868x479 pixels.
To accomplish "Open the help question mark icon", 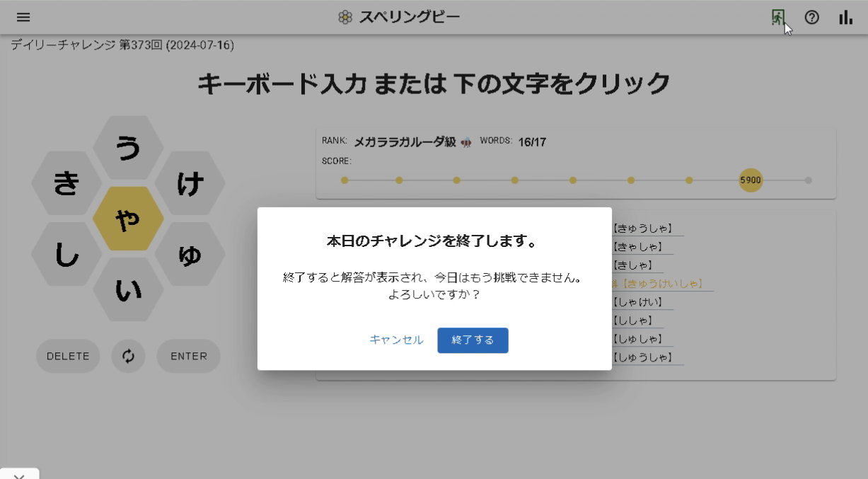I will click(812, 17).
